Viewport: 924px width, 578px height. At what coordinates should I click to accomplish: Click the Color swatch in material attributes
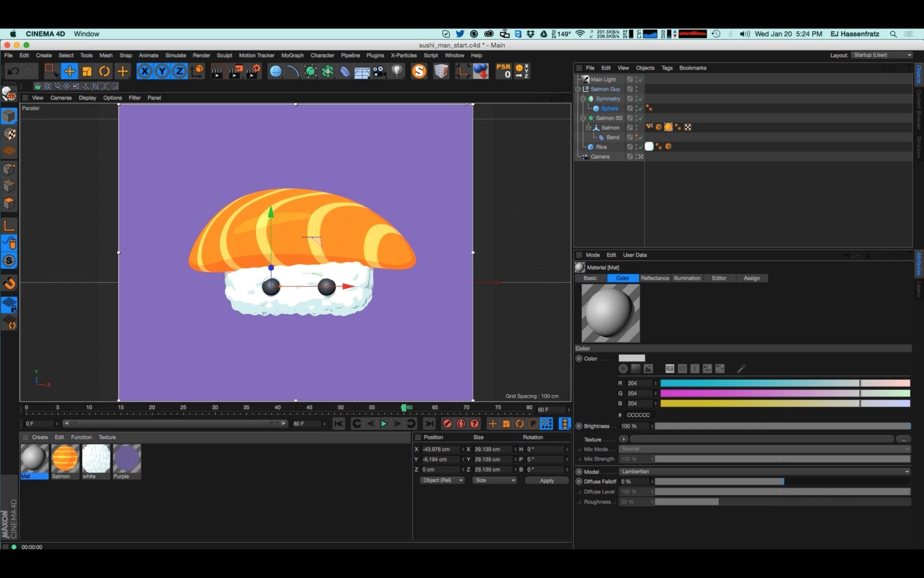631,358
